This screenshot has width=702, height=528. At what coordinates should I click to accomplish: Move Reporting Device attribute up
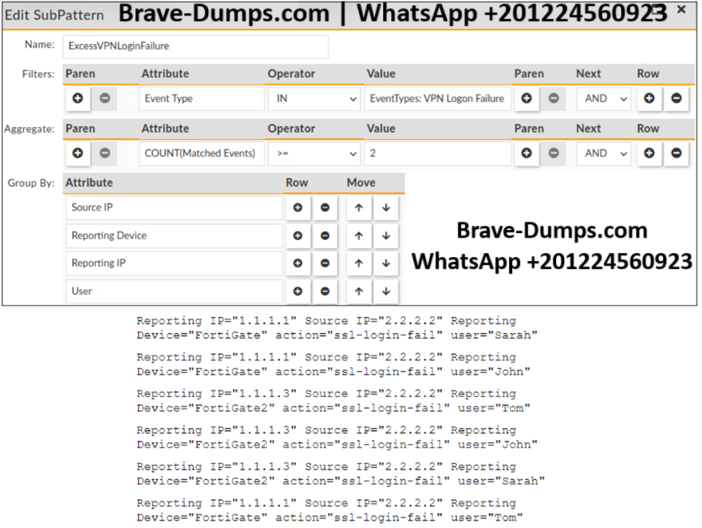click(x=358, y=236)
